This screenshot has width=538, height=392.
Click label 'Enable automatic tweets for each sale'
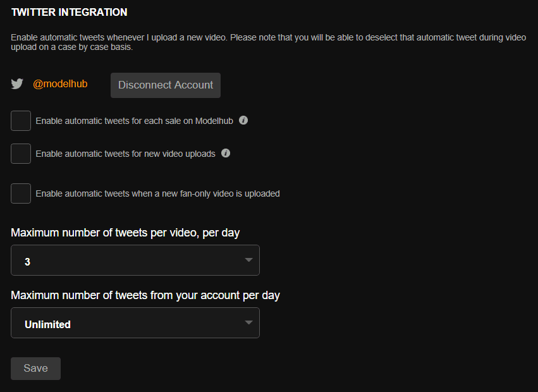click(134, 121)
